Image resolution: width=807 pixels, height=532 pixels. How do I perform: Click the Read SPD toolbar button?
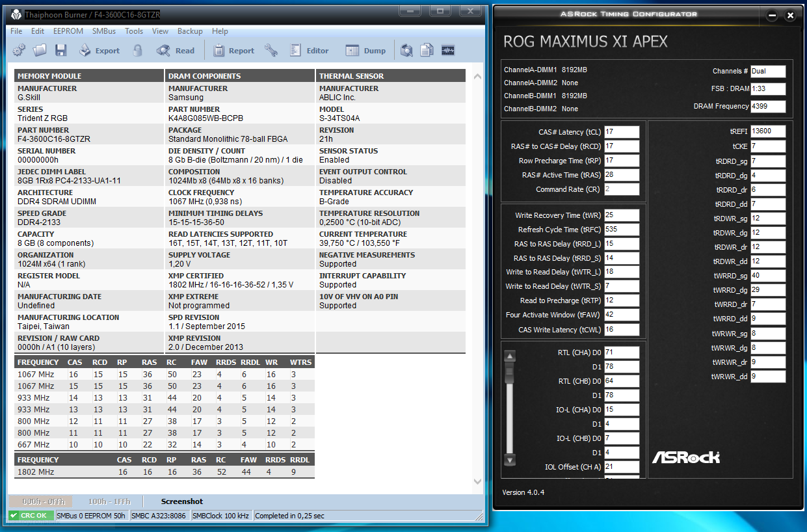tap(175, 50)
